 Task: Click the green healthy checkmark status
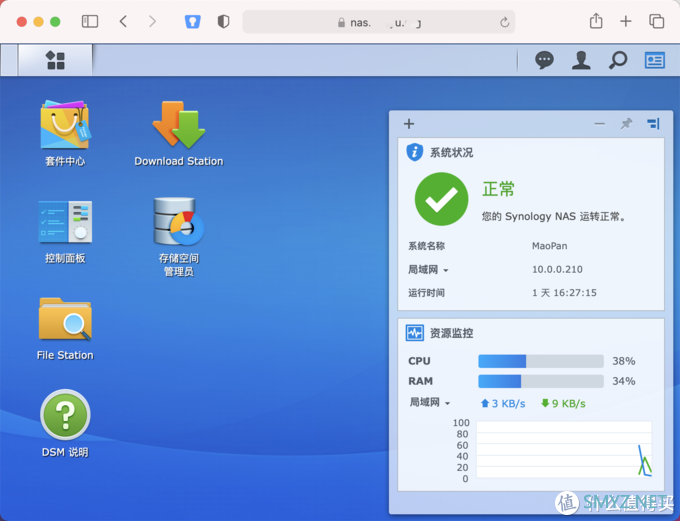(441, 199)
